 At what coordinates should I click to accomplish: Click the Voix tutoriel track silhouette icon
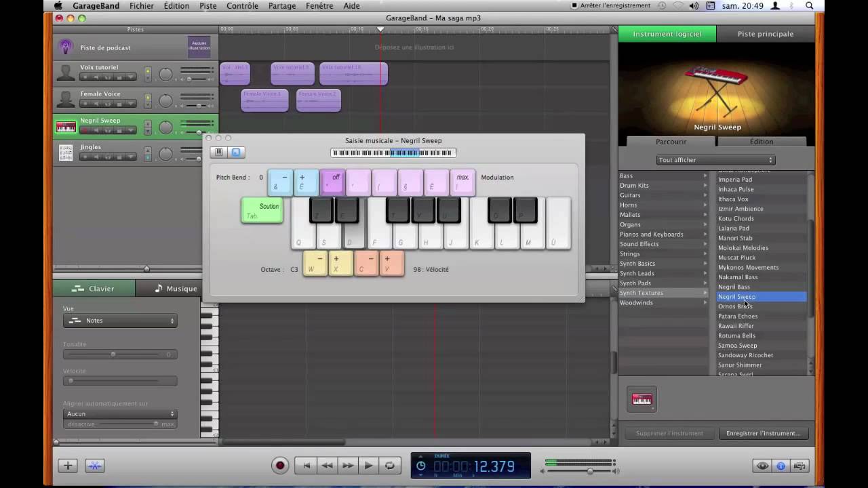coord(66,73)
